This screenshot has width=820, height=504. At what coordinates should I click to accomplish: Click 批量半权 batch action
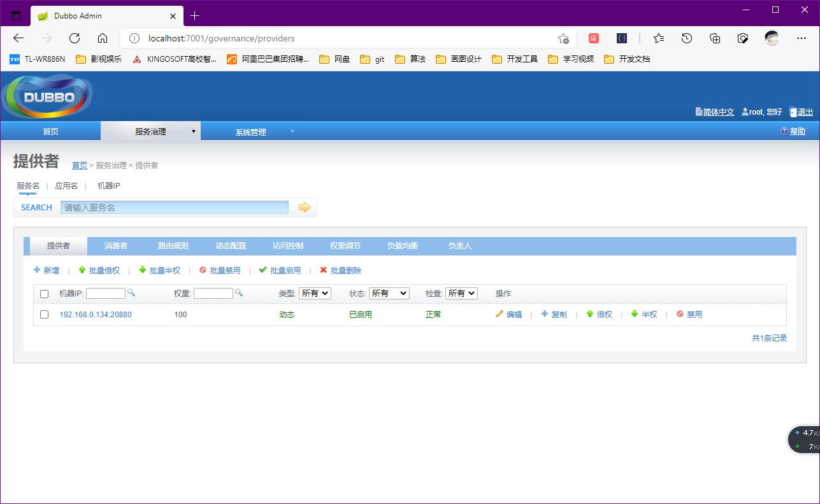(159, 270)
